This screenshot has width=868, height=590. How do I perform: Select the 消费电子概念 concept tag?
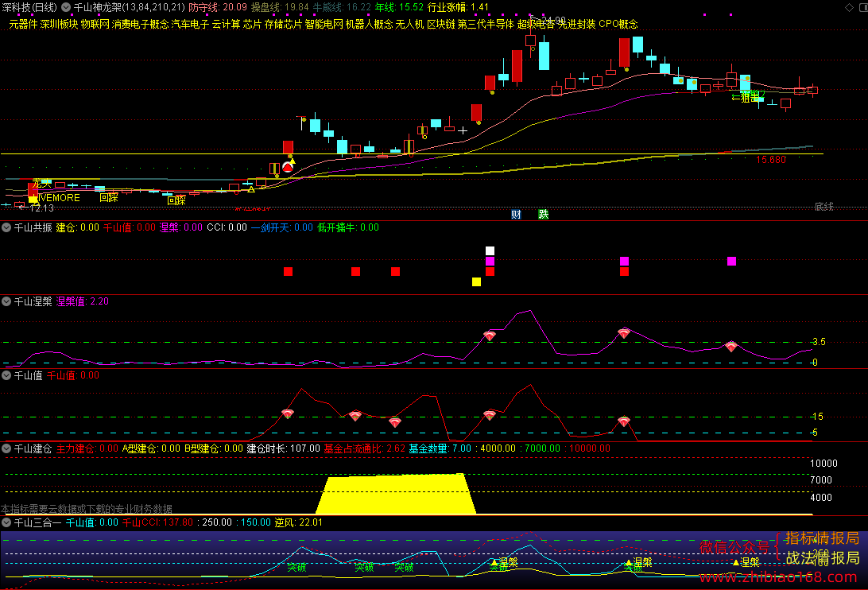(x=140, y=25)
